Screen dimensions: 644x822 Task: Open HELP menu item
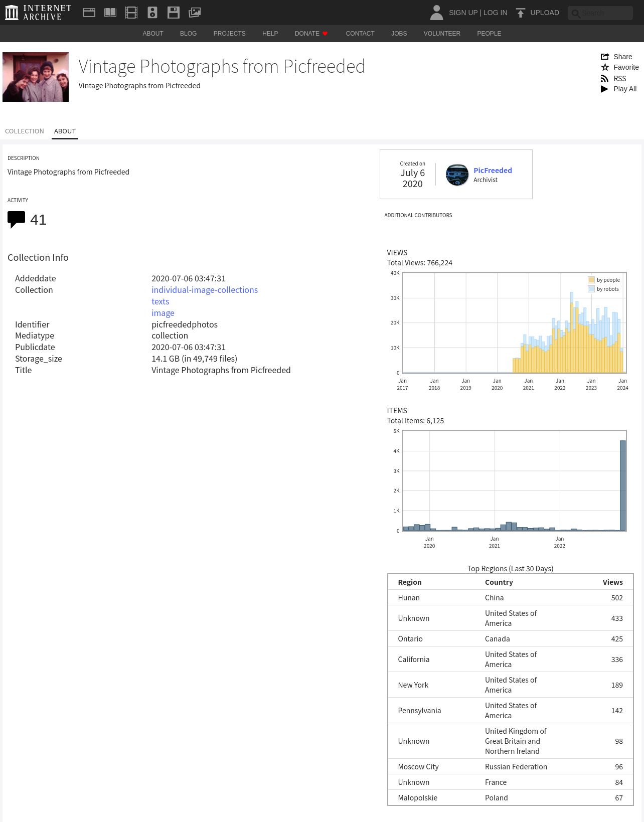[270, 34]
